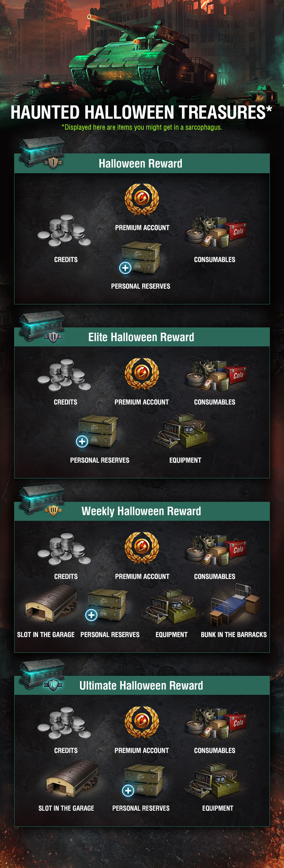Click the Elite Halloween Reward header
The width and height of the screenshot is (284, 868).
point(142,337)
